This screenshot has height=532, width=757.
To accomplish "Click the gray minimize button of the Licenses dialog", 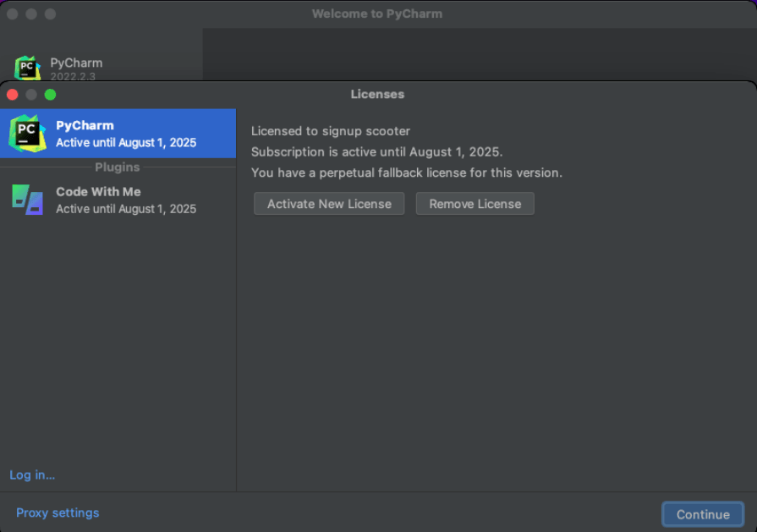I will click(x=31, y=95).
